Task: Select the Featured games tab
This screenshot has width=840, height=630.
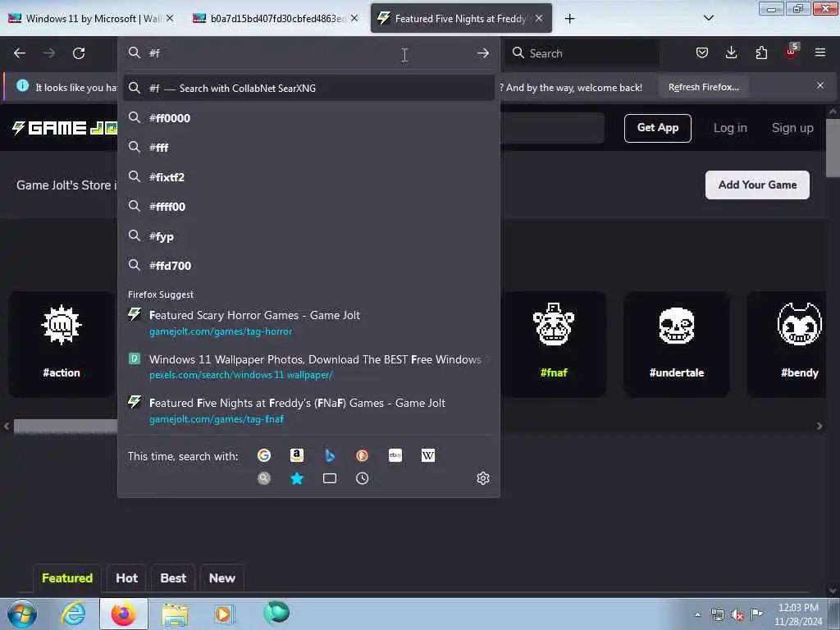Action: coord(67,578)
